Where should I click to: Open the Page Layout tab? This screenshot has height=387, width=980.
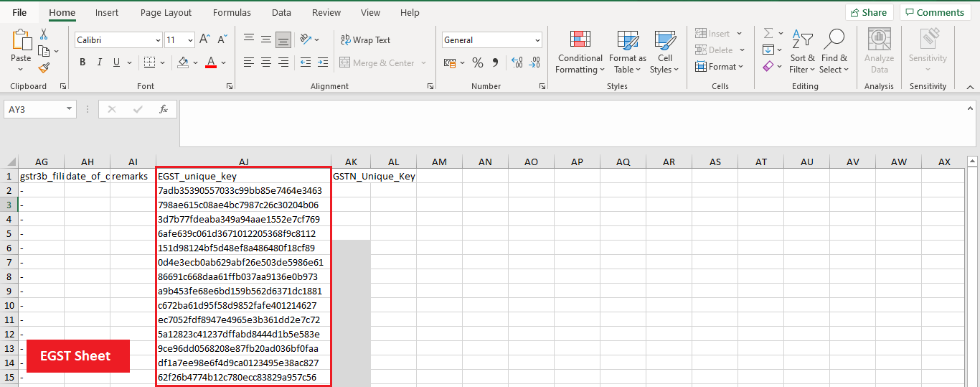pos(166,13)
